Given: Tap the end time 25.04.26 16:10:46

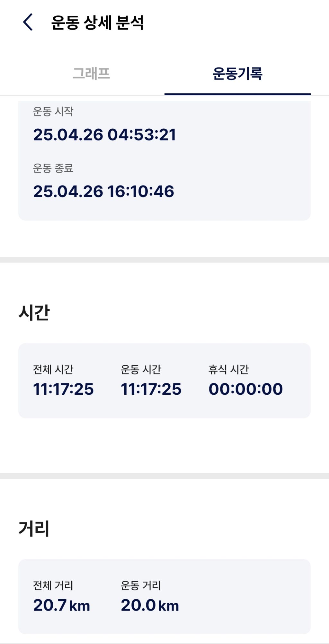Looking at the screenshot, I should pos(103,191).
